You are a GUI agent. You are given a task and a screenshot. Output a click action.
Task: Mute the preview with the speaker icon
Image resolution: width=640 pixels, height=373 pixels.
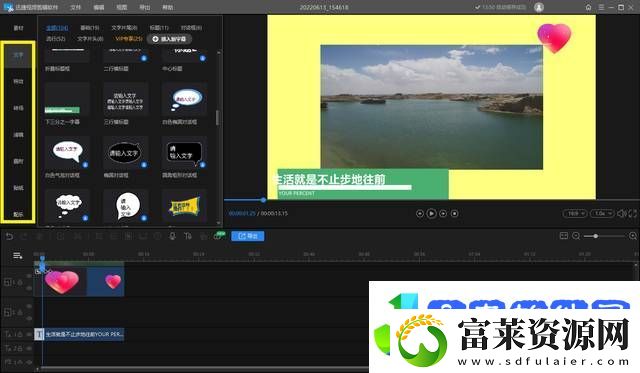point(622,213)
